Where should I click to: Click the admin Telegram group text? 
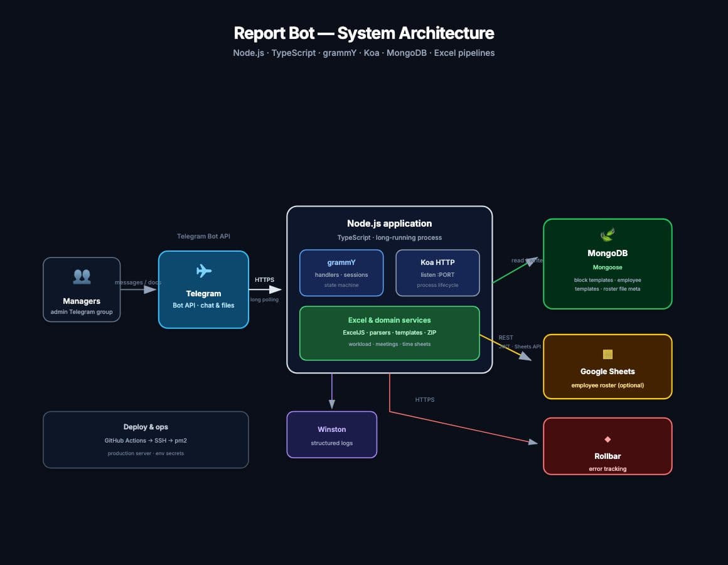82,312
